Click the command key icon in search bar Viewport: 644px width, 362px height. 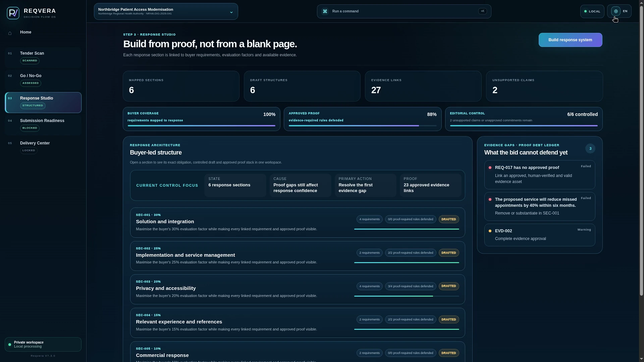(325, 11)
